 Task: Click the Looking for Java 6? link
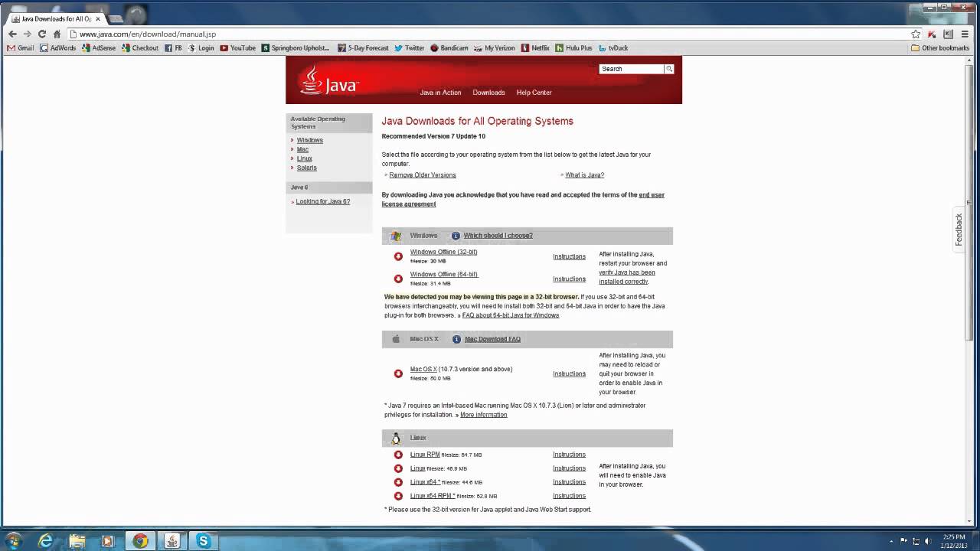[323, 201]
